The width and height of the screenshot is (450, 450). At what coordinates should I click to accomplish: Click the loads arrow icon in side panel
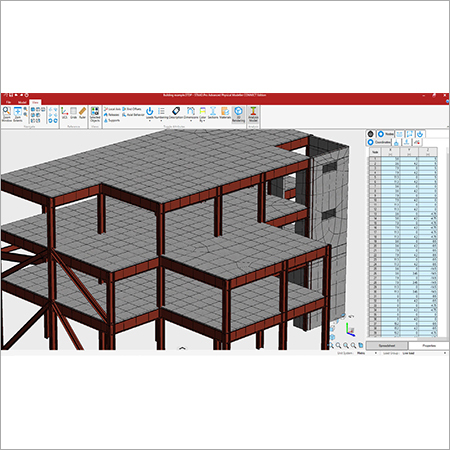coord(420,134)
